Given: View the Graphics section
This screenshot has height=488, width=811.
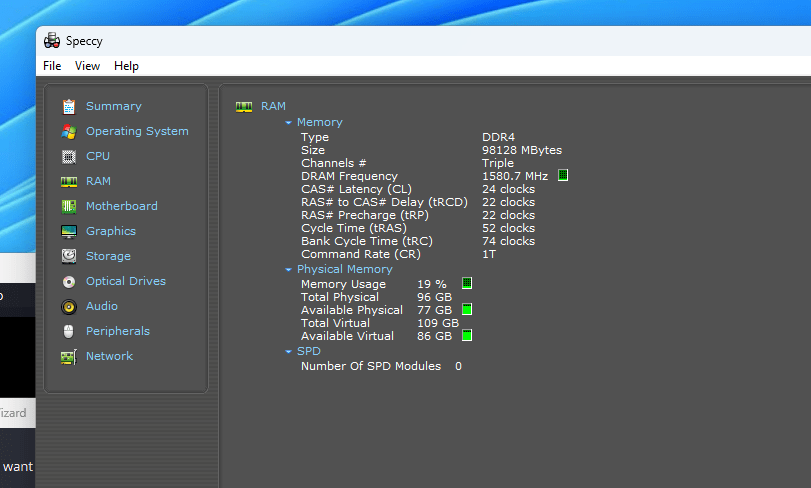Looking at the screenshot, I should pyautogui.click(x=111, y=231).
